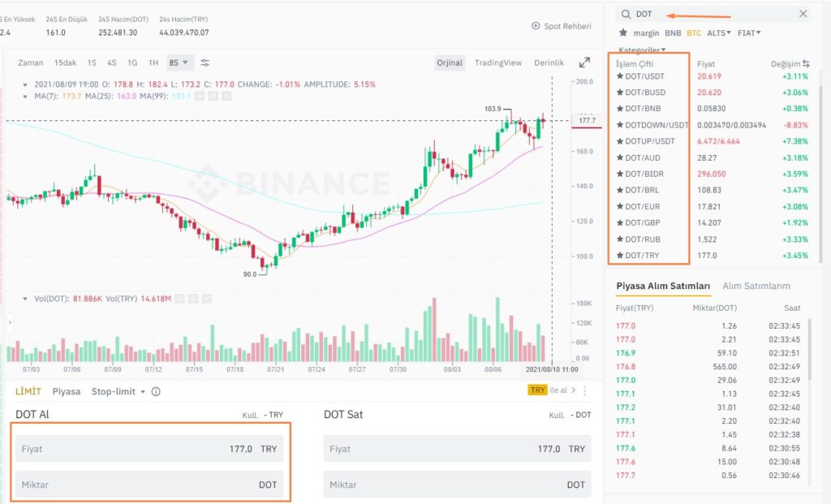Filter markets by BNB
The image size is (831, 504).
pyautogui.click(x=673, y=32)
